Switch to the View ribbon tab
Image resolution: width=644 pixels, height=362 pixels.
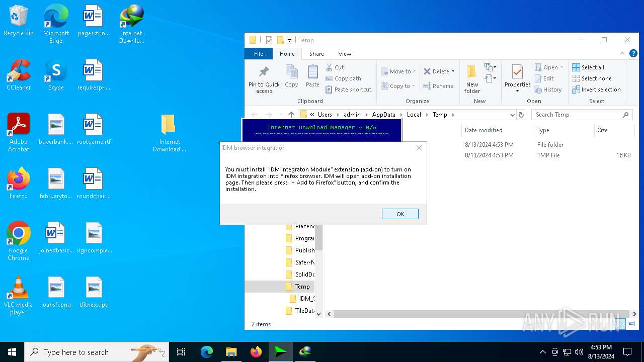[345, 54]
